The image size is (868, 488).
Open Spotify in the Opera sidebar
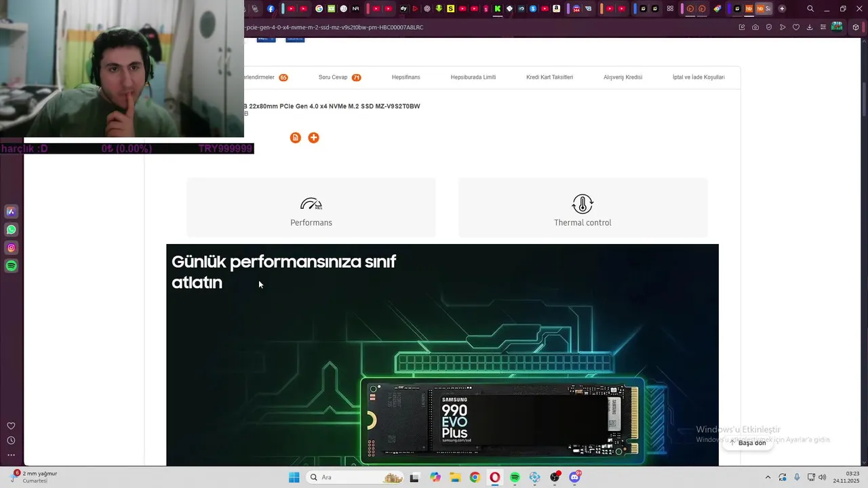[11, 266]
